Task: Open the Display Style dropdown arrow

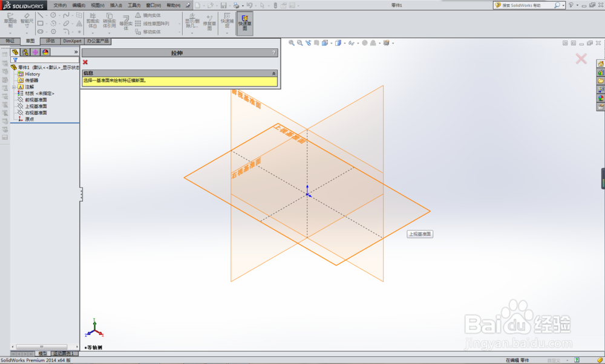Action: (x=345, y=43)
